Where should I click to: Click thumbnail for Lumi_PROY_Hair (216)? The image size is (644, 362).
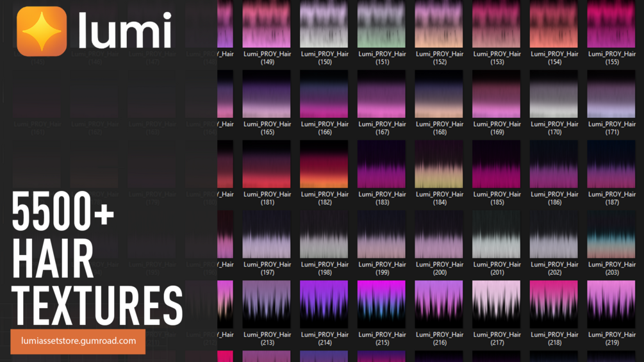coord(439,304)
